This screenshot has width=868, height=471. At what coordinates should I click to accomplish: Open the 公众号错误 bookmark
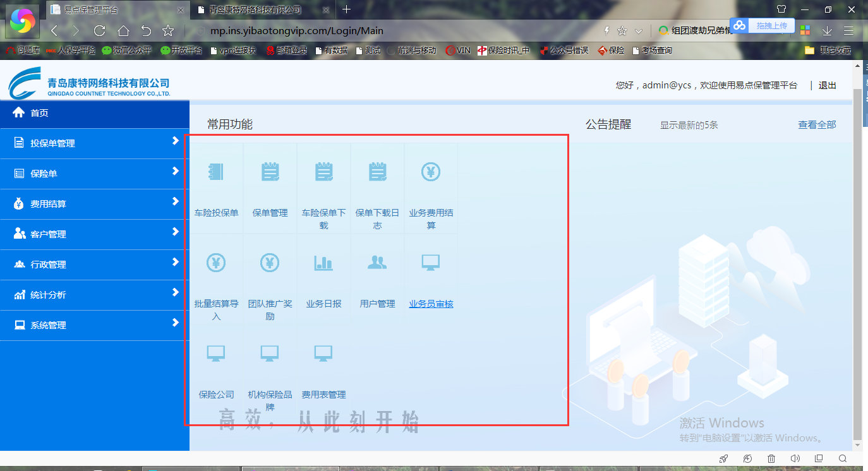[564, 51]
